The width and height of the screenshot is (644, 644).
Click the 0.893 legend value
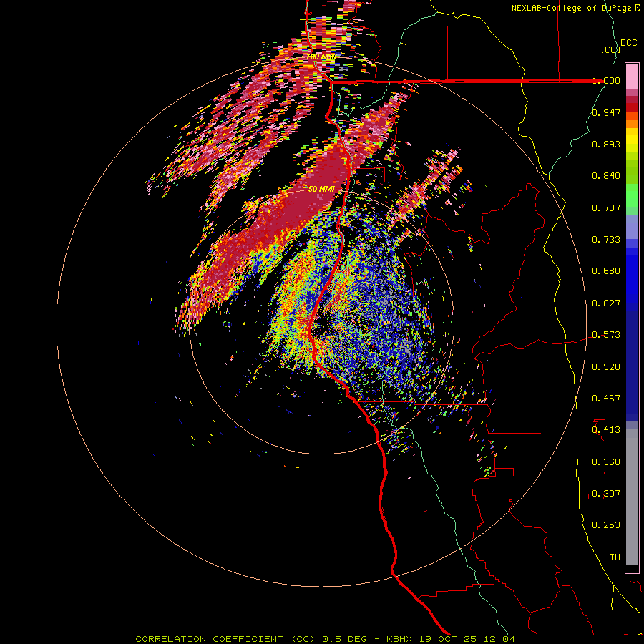606,144
